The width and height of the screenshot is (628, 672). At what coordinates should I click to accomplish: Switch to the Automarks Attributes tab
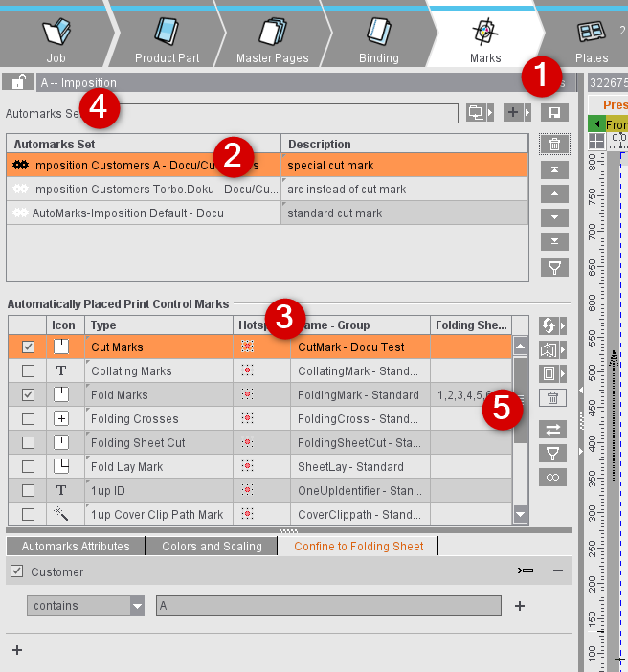[76, 547]
